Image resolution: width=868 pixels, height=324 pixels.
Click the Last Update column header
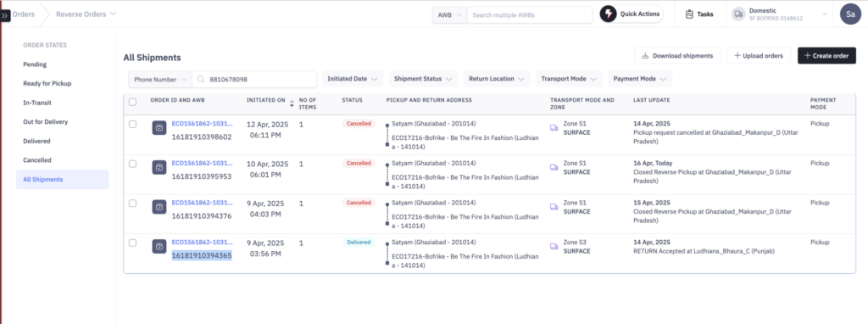(x=652, y=100)
